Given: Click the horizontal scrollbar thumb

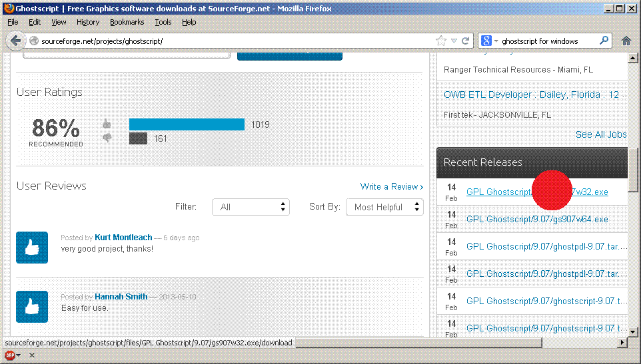Looking at the screenshot, I should click(x=418, y=343).
